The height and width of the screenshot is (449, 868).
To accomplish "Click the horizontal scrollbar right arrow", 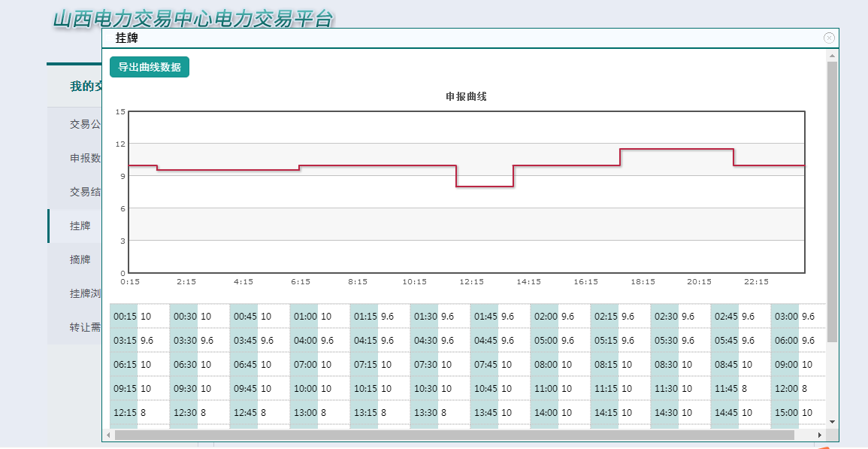I will point(820,435).
